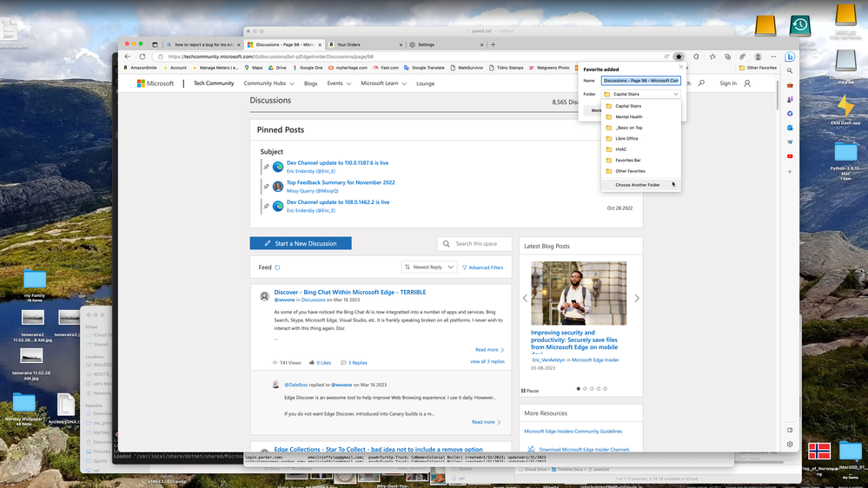Viewport: 868px width, 488px height.
Task: Click Sign In in the site header
Action: [x=728, y=83]
